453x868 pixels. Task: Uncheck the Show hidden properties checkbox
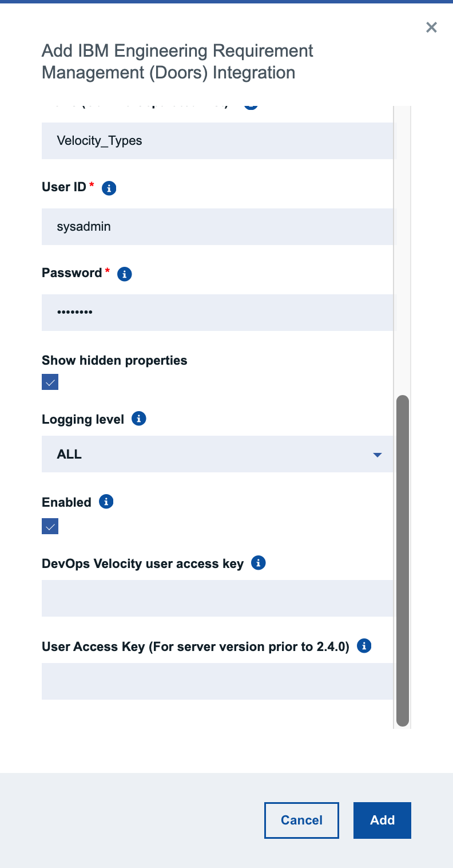click(50, 382)
